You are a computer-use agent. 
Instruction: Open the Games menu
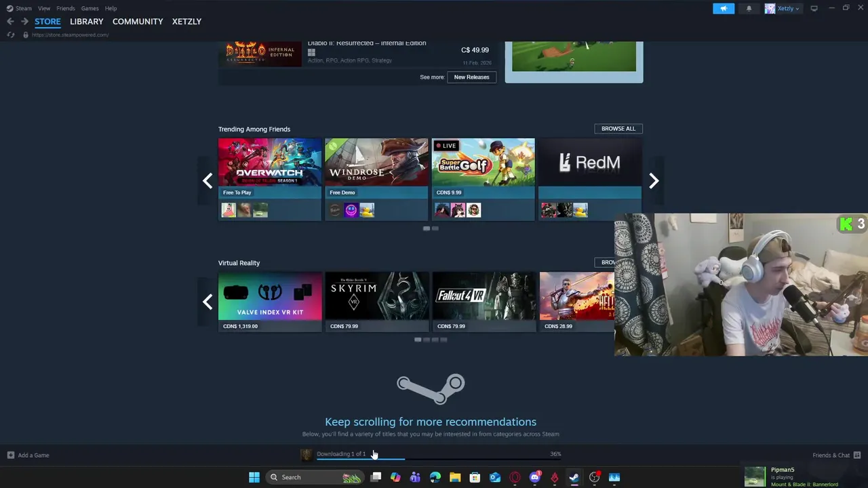[x=90, y=8]
